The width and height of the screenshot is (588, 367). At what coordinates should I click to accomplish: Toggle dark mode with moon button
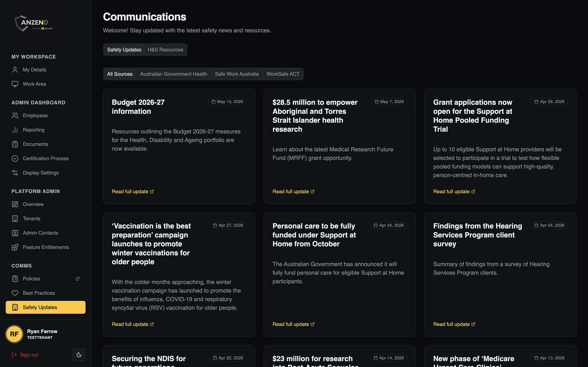(x=79, y=355)
